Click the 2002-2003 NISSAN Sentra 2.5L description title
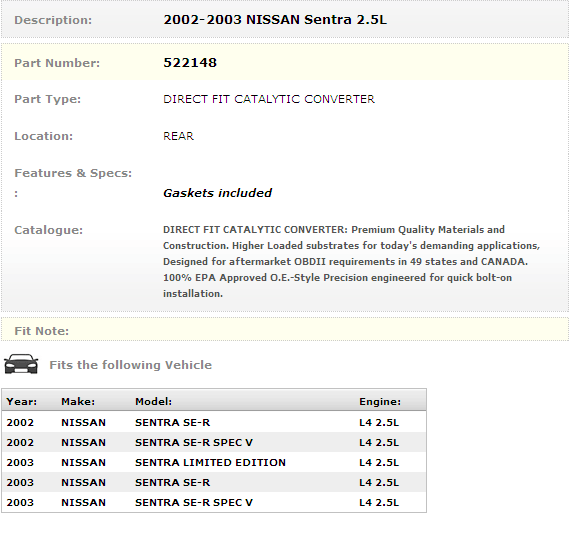 pos(275,20)
